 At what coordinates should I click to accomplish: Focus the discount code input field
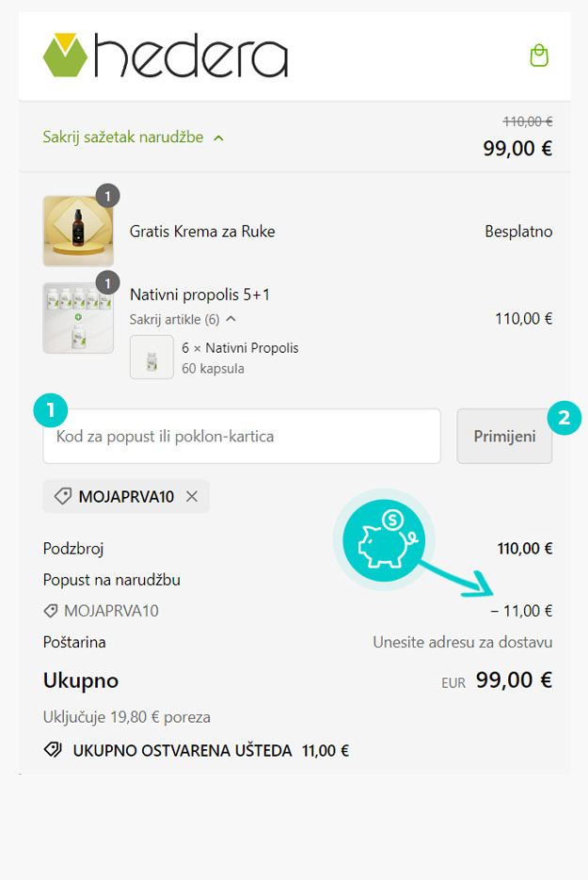click(x=242, y=437)
